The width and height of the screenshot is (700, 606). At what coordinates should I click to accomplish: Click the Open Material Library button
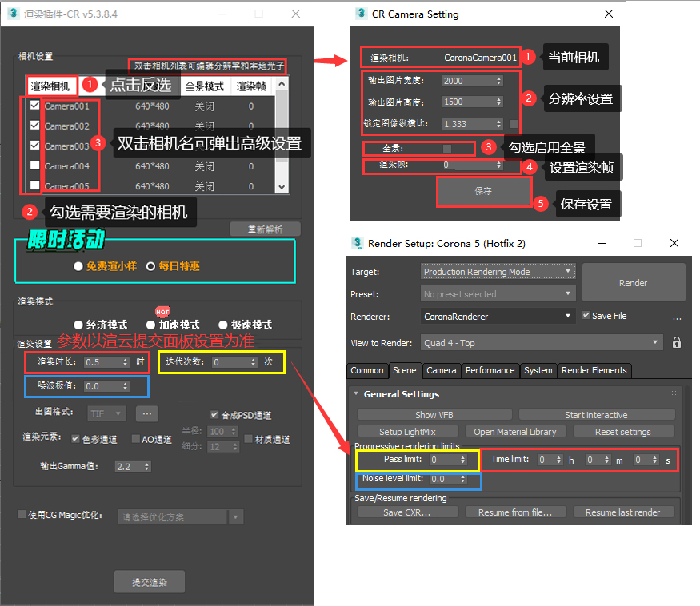pyautogui.click(x=515, y=431)
